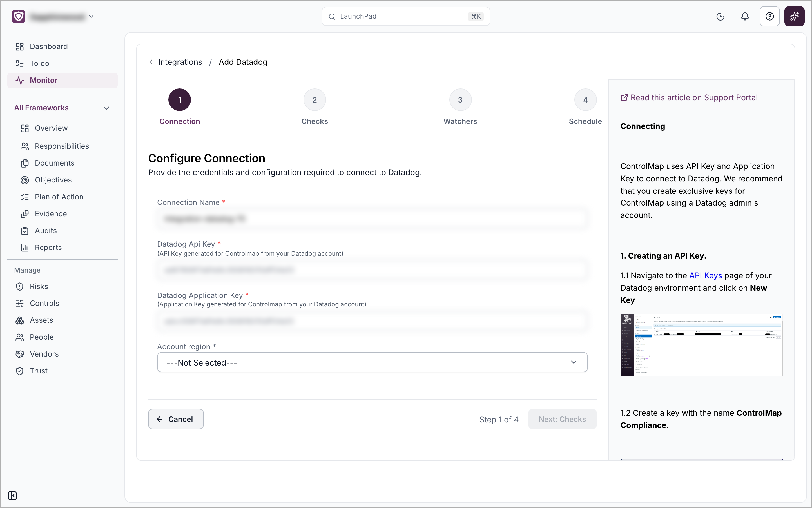Click the Risks shield icon
The image size is (812, 508).
click(20, 287)
